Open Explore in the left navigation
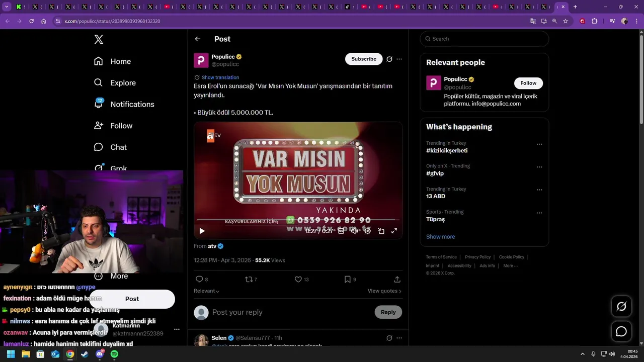The image size is (644, 362). point(115,83)
